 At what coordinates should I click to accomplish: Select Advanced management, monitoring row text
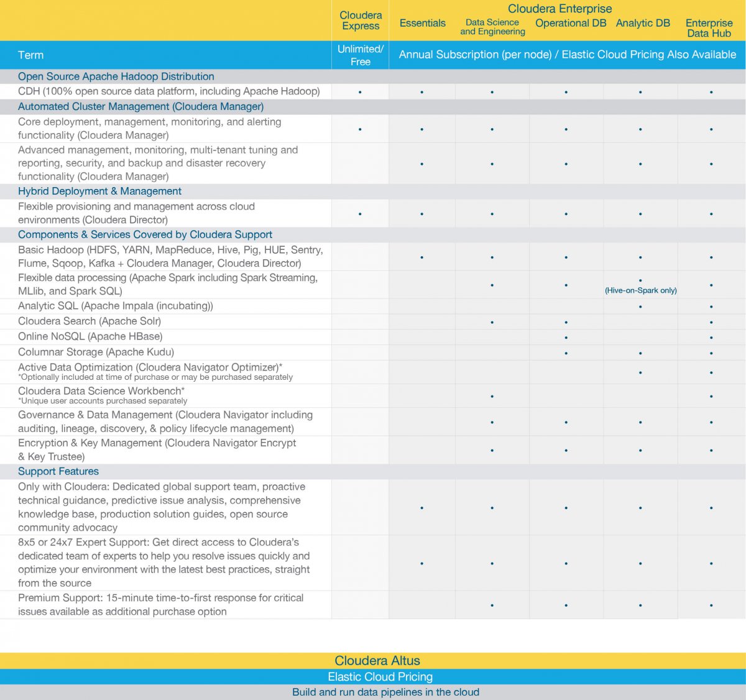(158, 163)
